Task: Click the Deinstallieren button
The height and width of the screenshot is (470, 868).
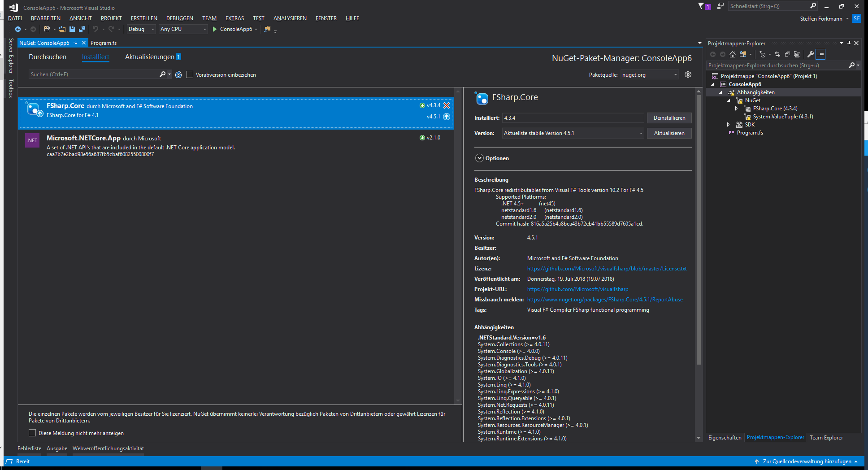Action: tap(669, 118)
